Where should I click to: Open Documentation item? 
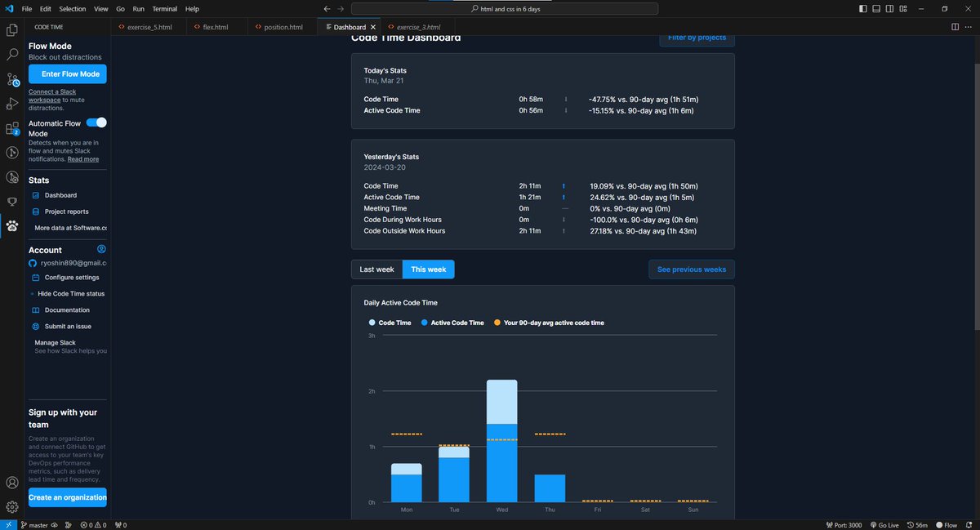(67, 310)
